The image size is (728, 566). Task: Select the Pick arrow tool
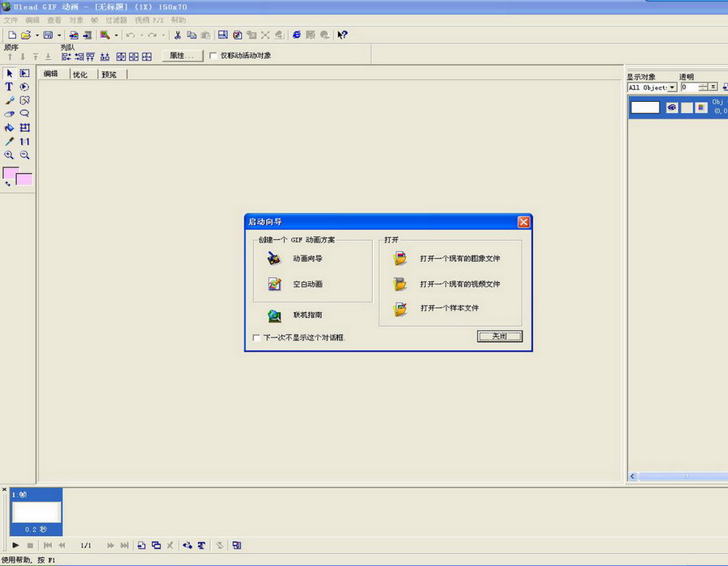click(9, 74)
